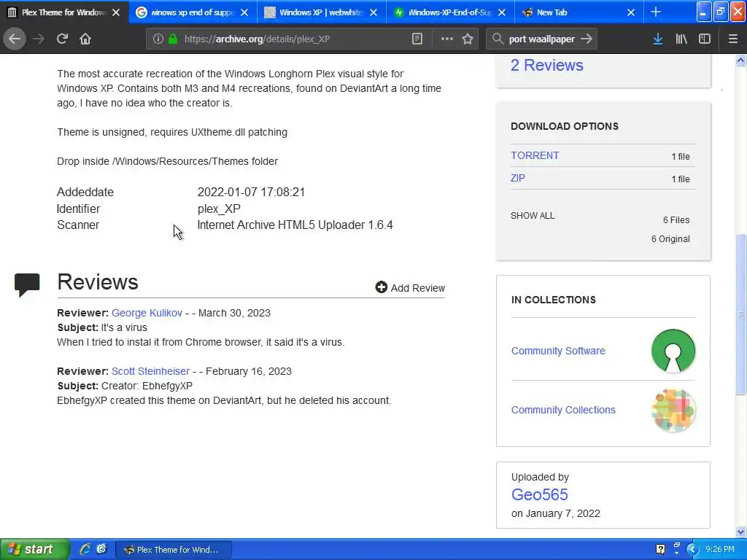Click the vertical scrollbar thumb
This screenshot has height=560, width=747.
[740, 314]
